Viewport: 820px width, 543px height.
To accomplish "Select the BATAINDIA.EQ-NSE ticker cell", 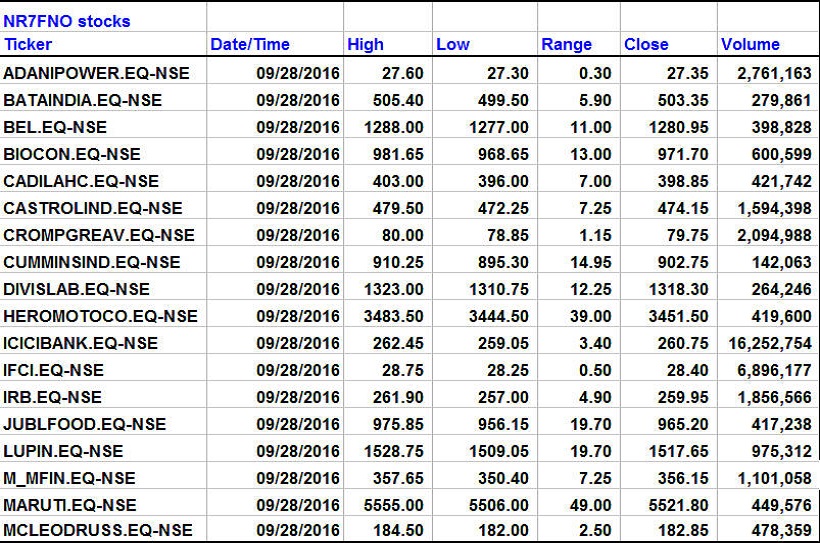I will (x=82, y=100).
